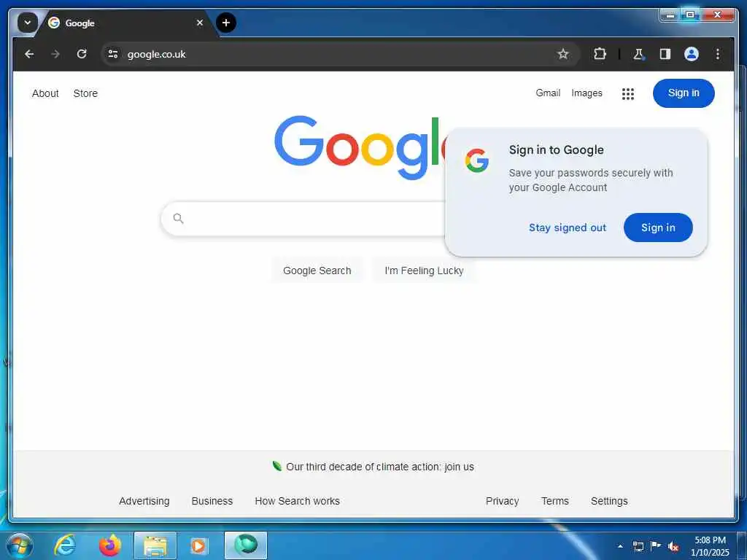Open the Extensions puzzle icon

click(600, 54)
